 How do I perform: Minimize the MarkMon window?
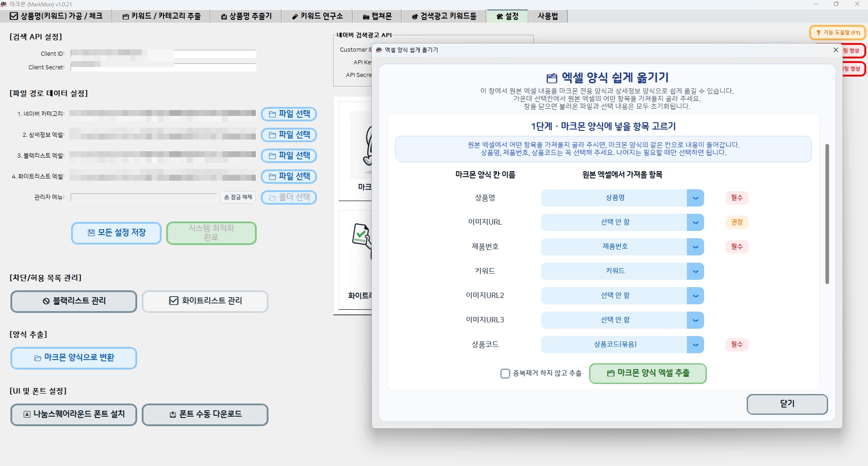pyautogui.click(x=816, y=4)
